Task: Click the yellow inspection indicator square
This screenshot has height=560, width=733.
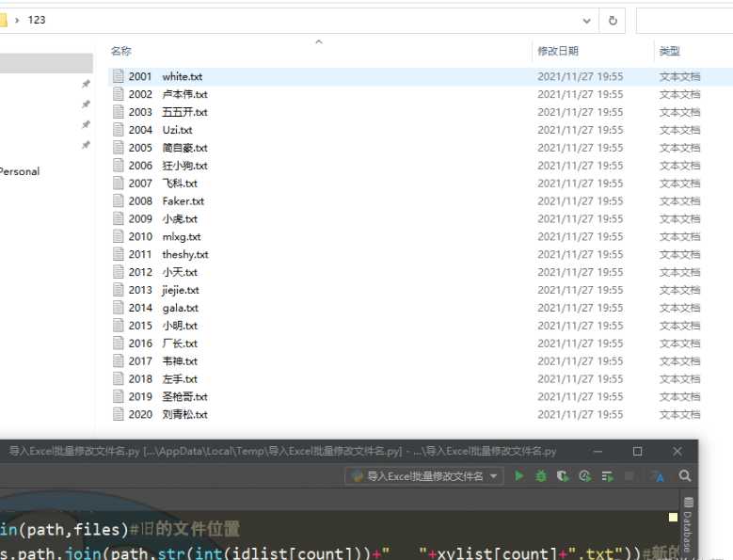Action: 673,517
